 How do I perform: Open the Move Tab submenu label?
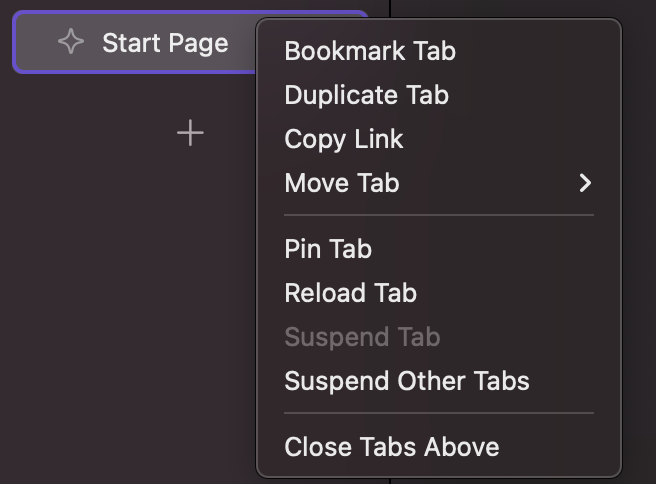tap(342, 184)
